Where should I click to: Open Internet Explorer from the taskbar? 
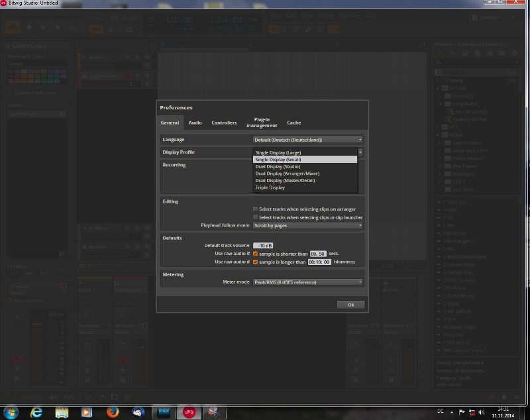[x=36, y=412]
